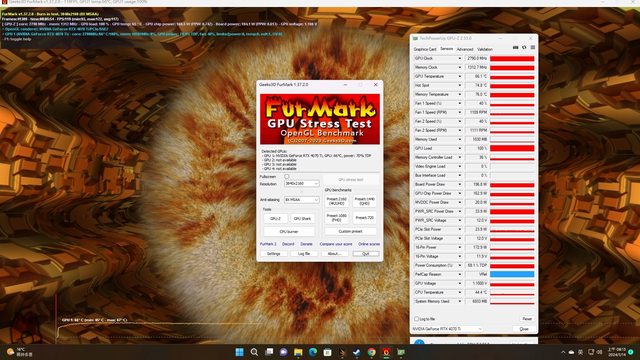This screenshot has height=360, width=640.
Task: Open GPU-Z icon in taskbar
Action: (401, 352)
